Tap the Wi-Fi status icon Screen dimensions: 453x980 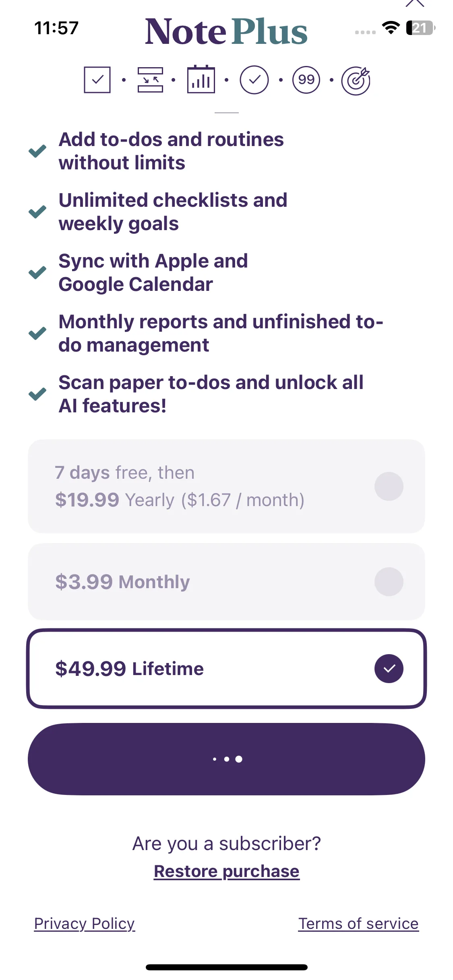point(391,28)
